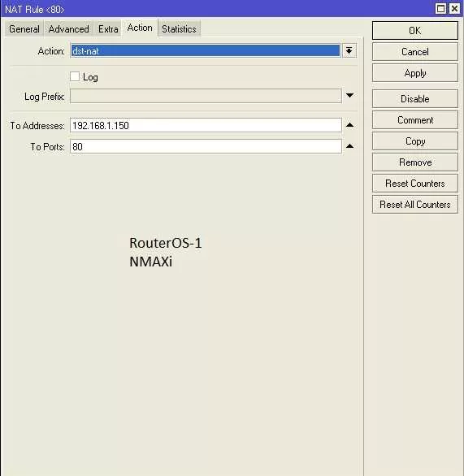The image size is (464, 476).
Task: Go to the Extra tab
Action: coord(108,29)
